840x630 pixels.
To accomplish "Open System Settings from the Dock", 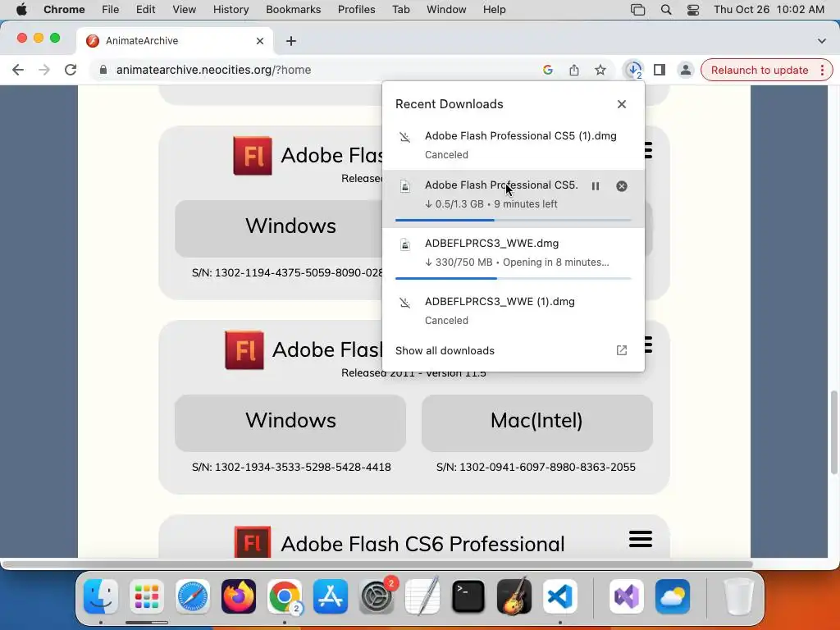I will 377,596.
